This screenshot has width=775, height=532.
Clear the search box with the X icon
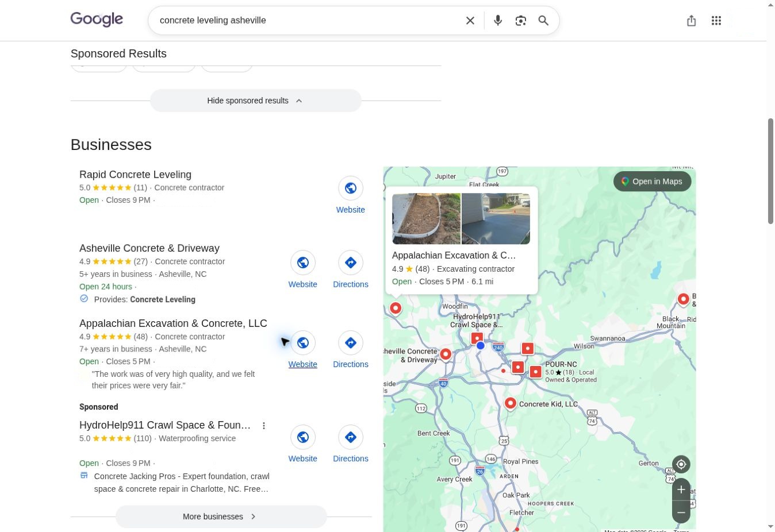(470, 21)
